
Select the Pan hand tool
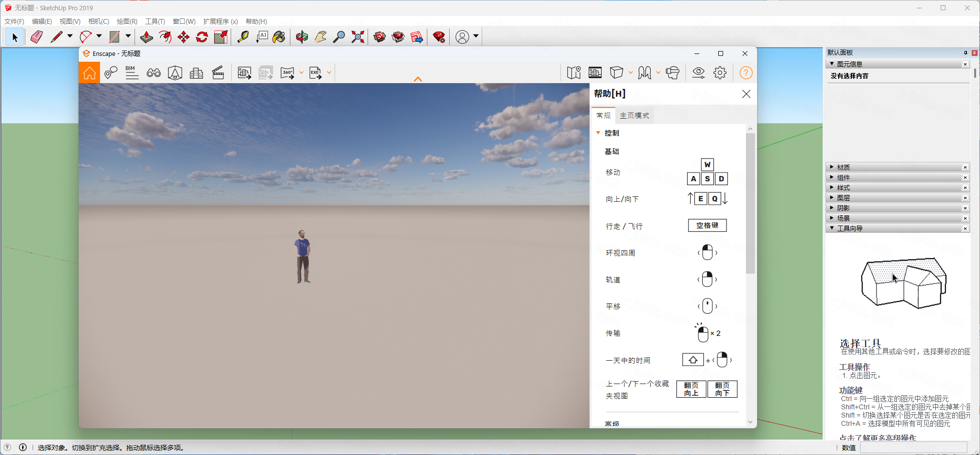(x=321, y=37)
